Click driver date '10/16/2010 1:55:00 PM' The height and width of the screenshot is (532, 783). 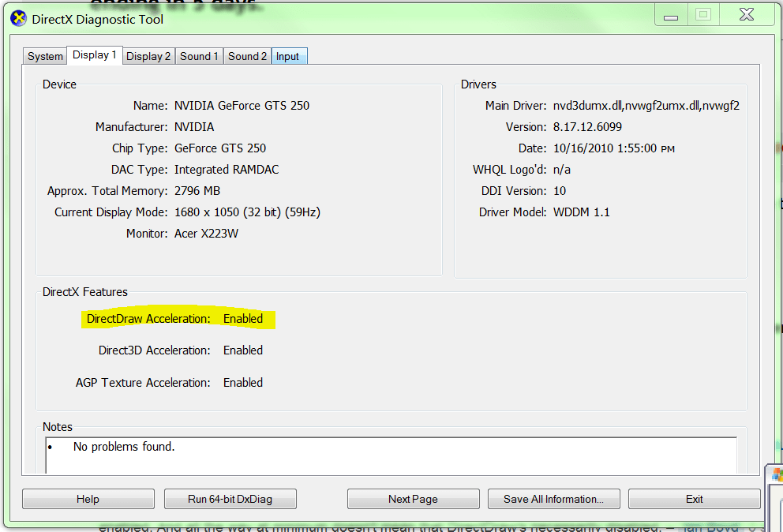pos(614,148)
